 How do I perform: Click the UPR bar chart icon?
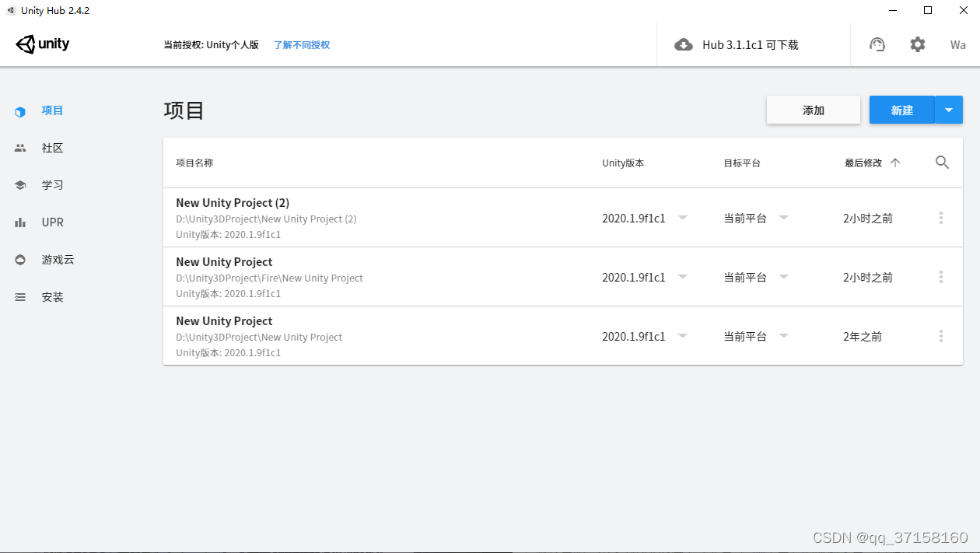20,222
